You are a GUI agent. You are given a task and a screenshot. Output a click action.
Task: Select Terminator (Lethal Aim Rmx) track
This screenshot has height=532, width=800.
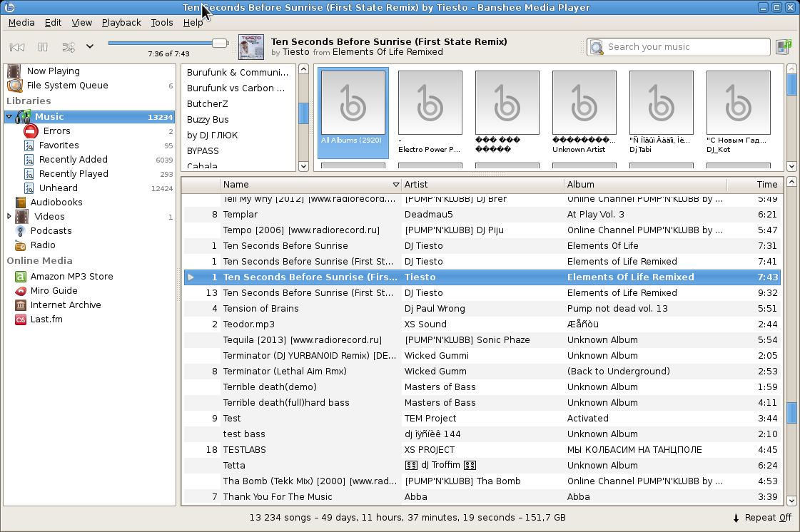tap(482, 372)
